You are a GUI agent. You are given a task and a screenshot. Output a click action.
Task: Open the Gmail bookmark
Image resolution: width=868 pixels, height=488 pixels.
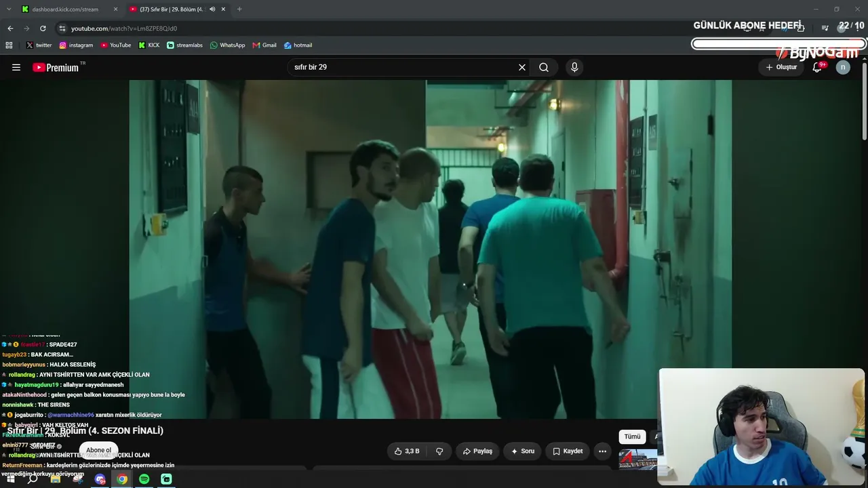264,45
